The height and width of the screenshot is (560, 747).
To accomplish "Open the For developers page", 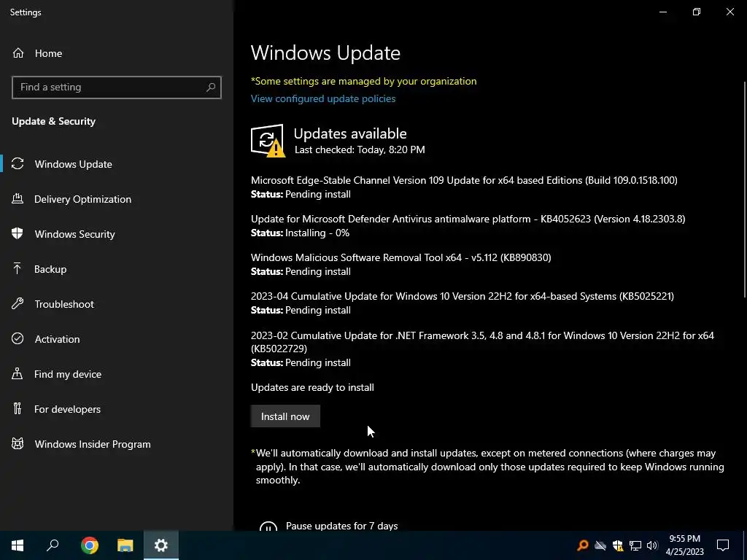I will click(117, 409).
